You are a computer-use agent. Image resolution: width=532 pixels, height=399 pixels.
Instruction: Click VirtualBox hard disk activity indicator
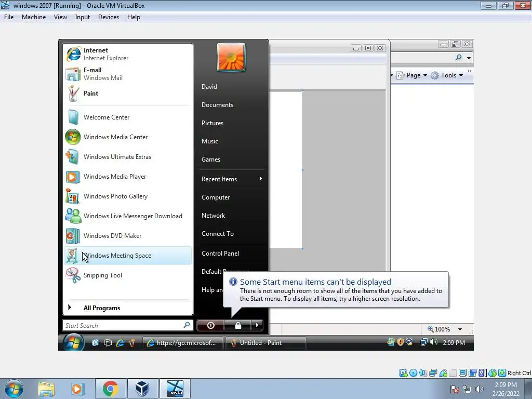pos(403,373)
